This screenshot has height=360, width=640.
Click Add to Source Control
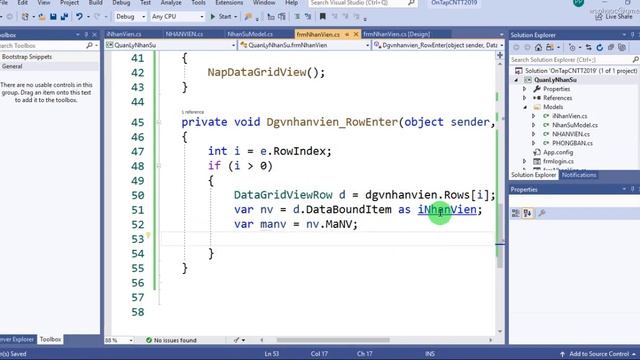tap(599, 354)
